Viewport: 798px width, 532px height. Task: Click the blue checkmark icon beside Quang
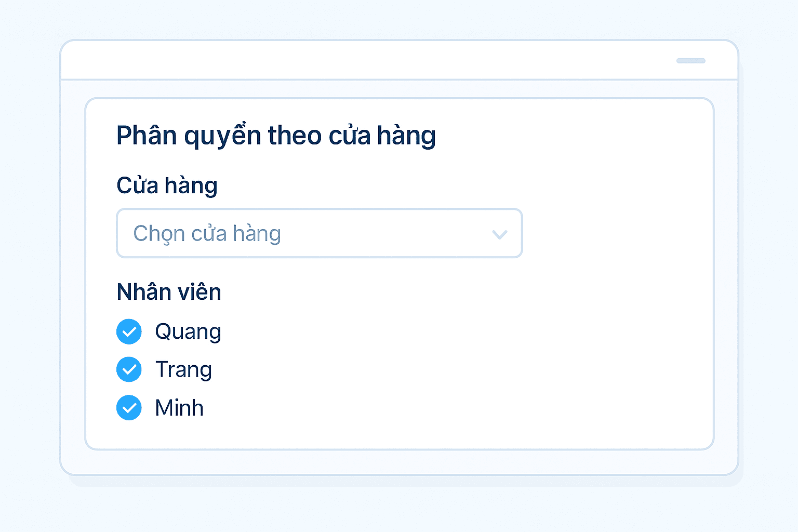tap(129, 331)
